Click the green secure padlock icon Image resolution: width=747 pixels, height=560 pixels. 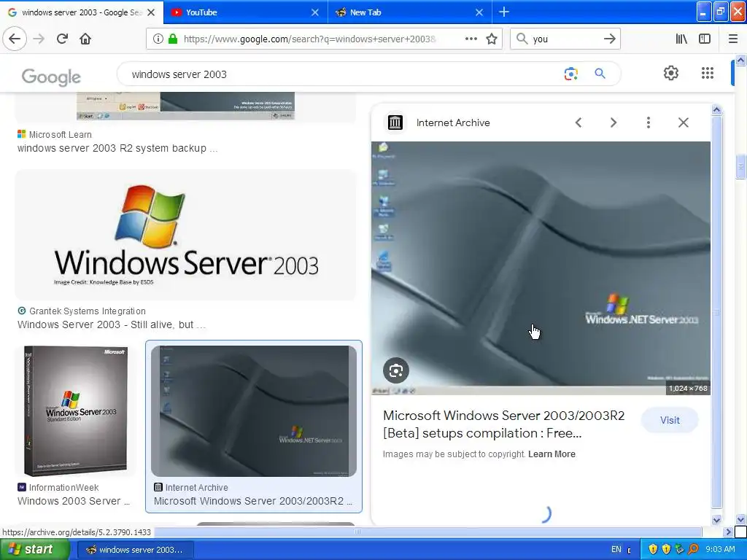coord(173,39)
